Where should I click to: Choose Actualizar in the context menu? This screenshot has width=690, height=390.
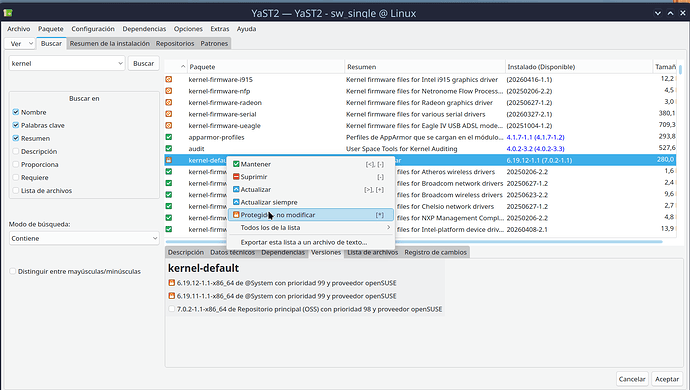(311, 190)
